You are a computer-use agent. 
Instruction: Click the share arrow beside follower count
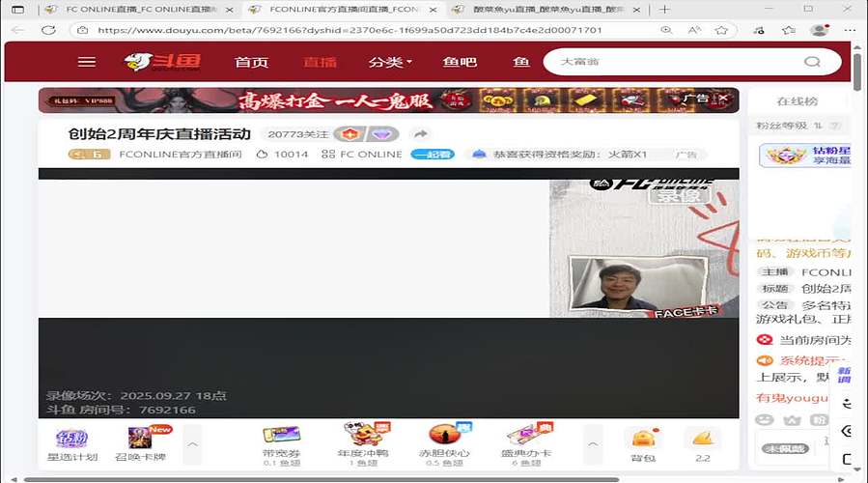pyautogui.click(x=421, y=134)
